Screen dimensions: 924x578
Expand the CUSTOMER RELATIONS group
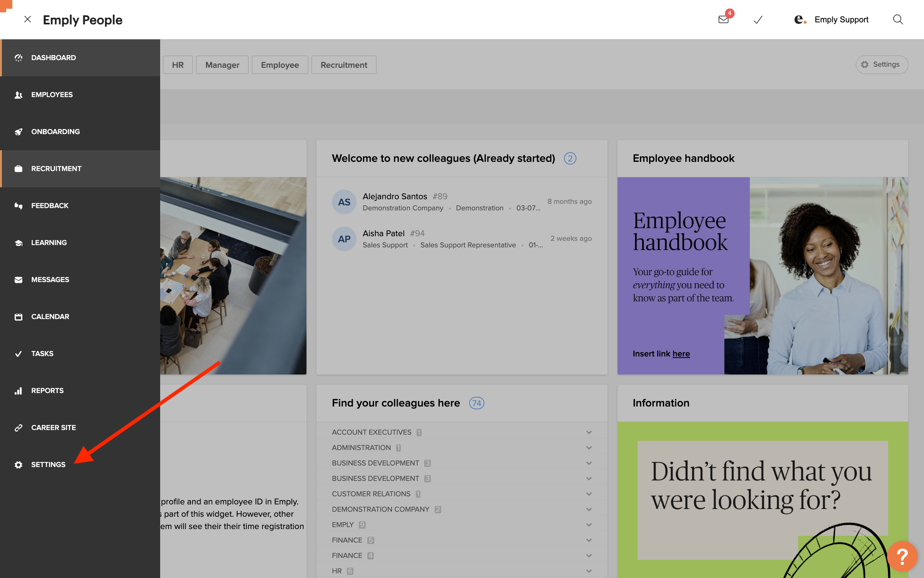[462, 494]
